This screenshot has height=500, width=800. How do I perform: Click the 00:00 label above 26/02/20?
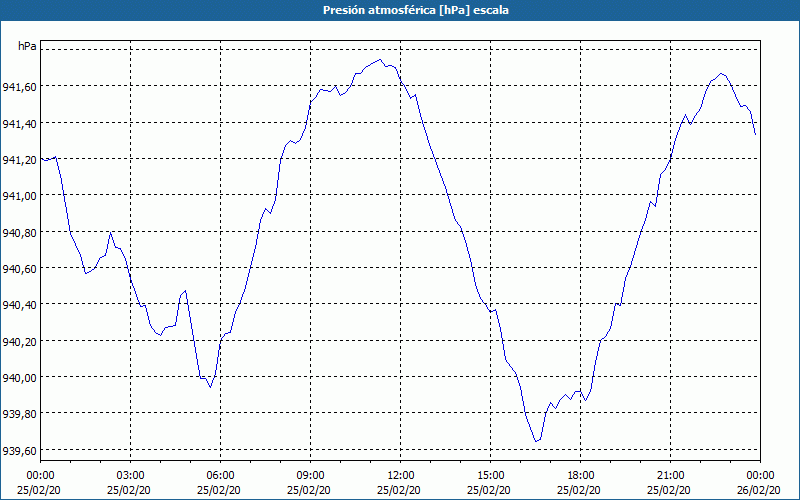tap(761, 476)
